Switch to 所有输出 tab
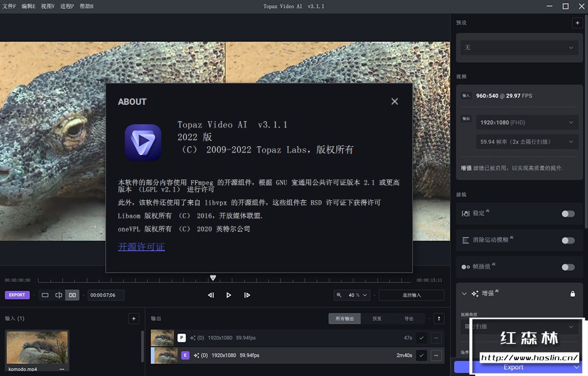The height and width of the screenshot is (376, 588). pos(345,319)
